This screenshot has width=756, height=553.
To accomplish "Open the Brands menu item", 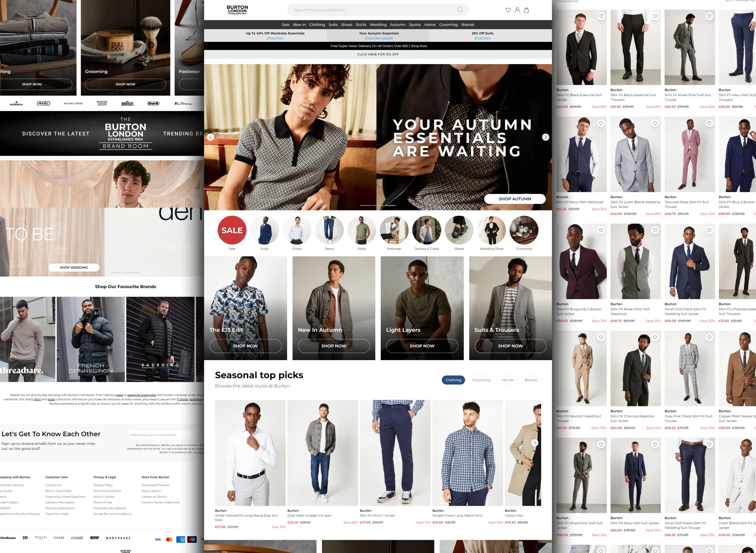I will [468, 25].
